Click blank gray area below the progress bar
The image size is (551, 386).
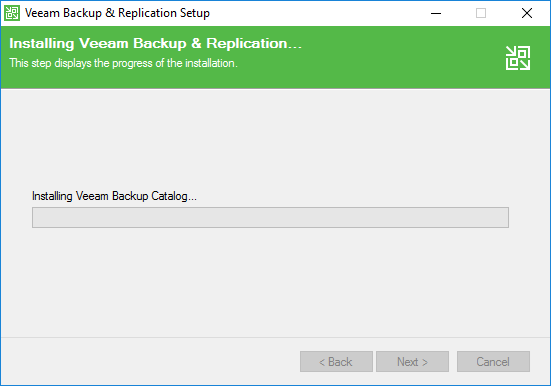coord(270,281)
